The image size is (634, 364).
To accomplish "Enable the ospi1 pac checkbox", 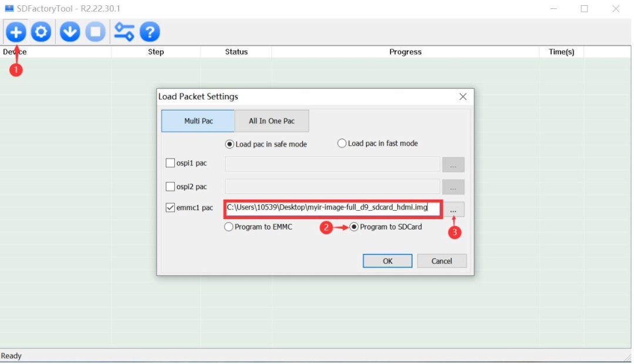I will (170, 163).
